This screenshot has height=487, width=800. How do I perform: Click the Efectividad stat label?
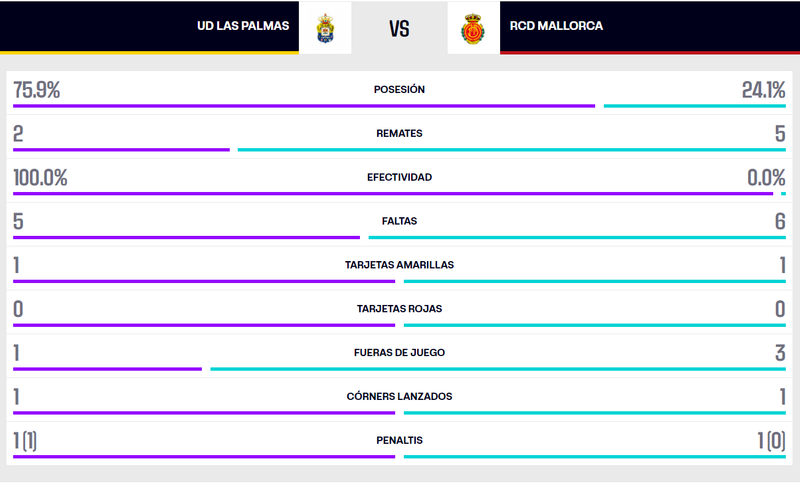coord(399,177)
